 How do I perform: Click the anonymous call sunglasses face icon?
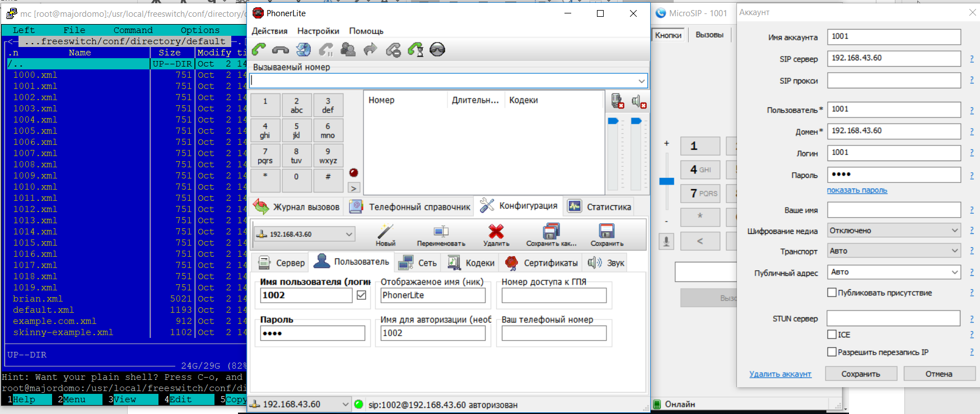click(x=437, y=50)
